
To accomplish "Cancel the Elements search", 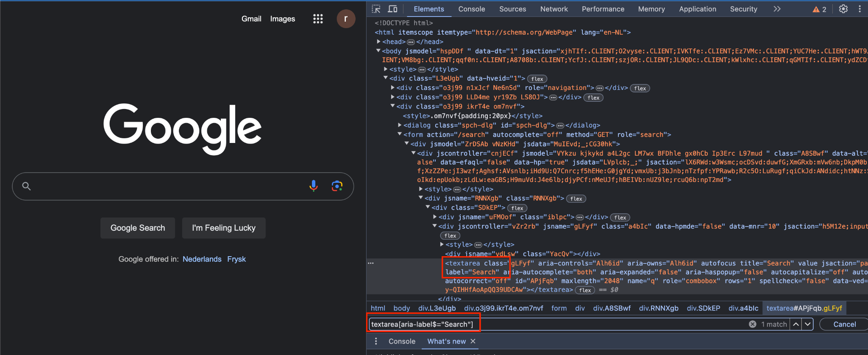I will (844, 324).
